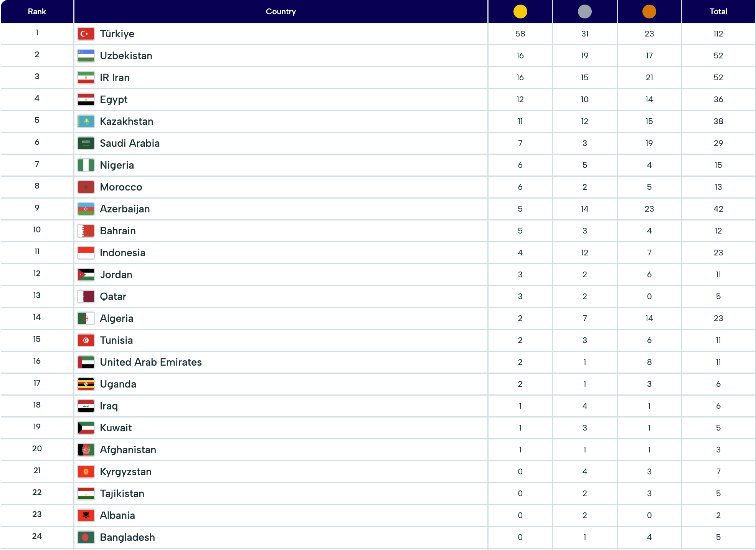This screenshot has width=756, height=550.
Task: Click the Country column header
Action: (x=281, y=12)
